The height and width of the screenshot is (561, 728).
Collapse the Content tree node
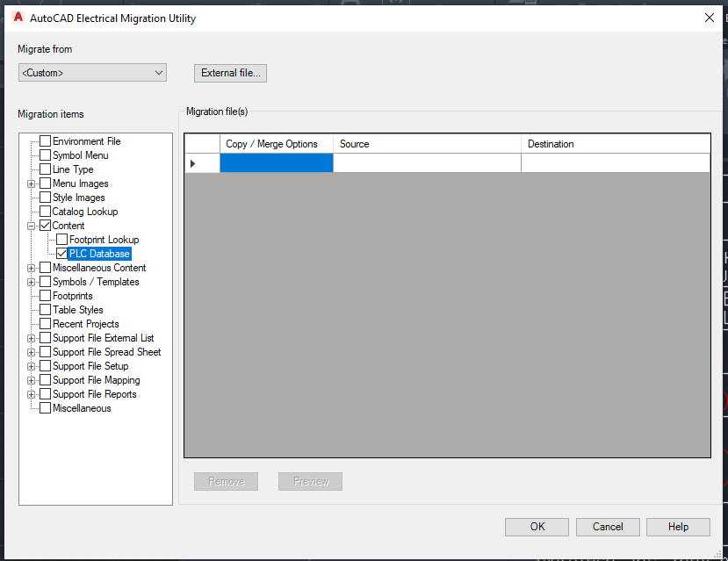point(31,226)
